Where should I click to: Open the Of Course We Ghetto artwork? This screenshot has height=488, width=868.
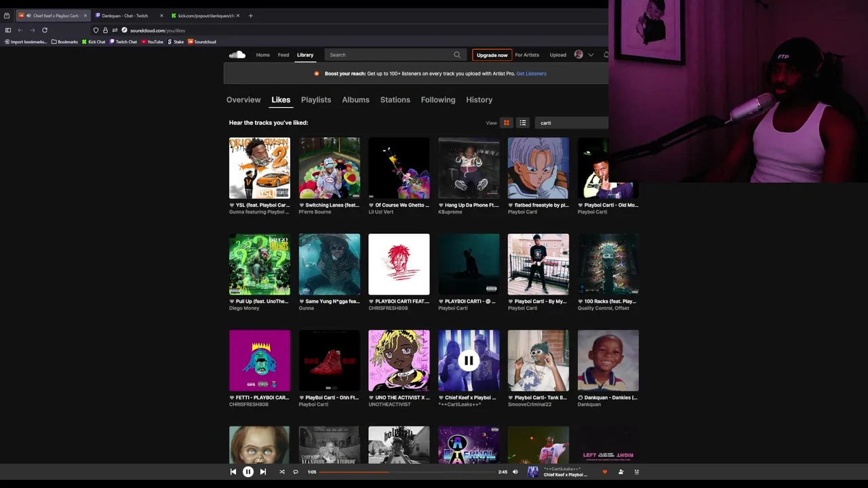point(399,168)
